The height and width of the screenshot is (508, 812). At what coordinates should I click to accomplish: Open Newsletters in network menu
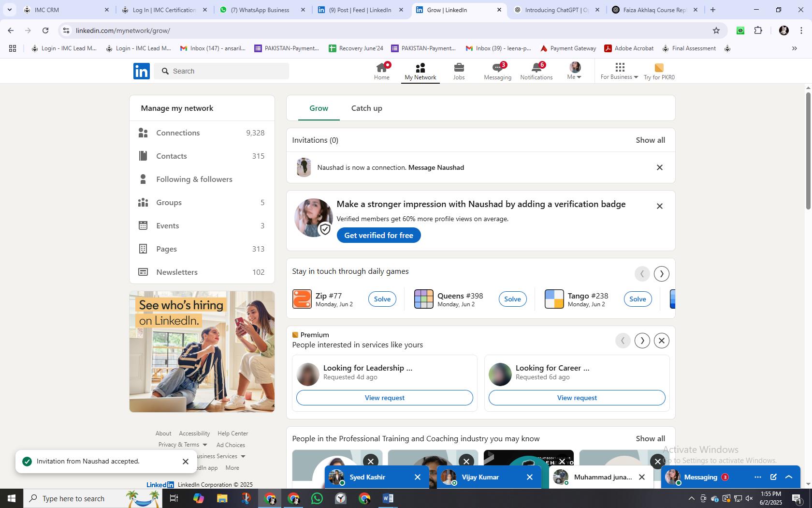point(202,272)
